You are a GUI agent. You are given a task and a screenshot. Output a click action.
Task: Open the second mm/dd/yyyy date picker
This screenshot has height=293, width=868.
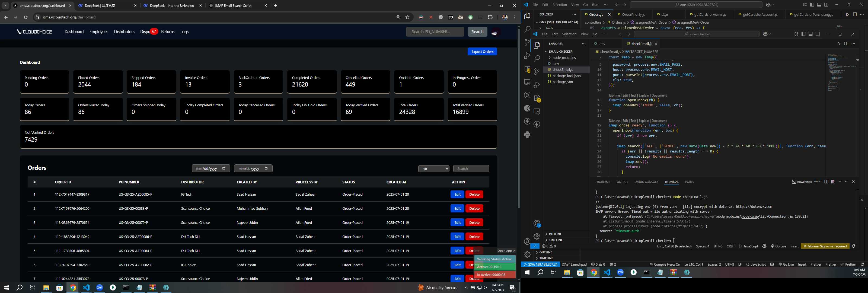pyautogui.click(x=253, y=168)
